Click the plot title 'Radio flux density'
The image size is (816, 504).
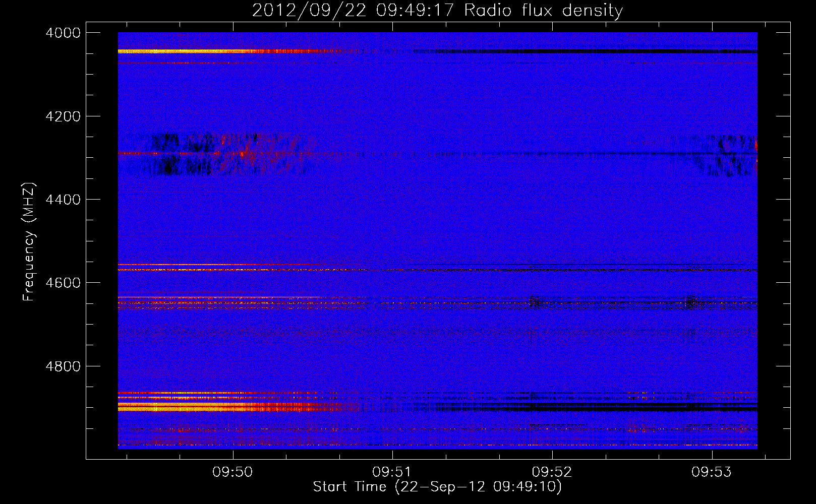[x=543, y=11]
